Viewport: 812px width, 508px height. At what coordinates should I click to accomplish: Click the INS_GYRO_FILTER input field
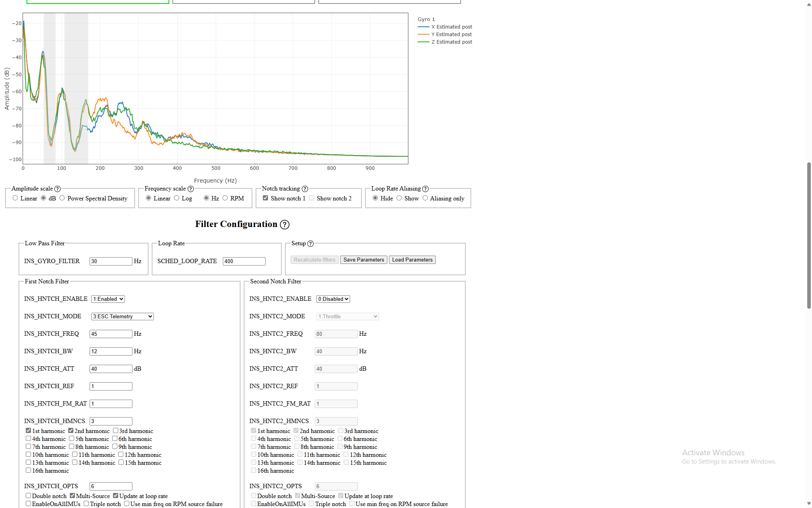tap(111, 261)
